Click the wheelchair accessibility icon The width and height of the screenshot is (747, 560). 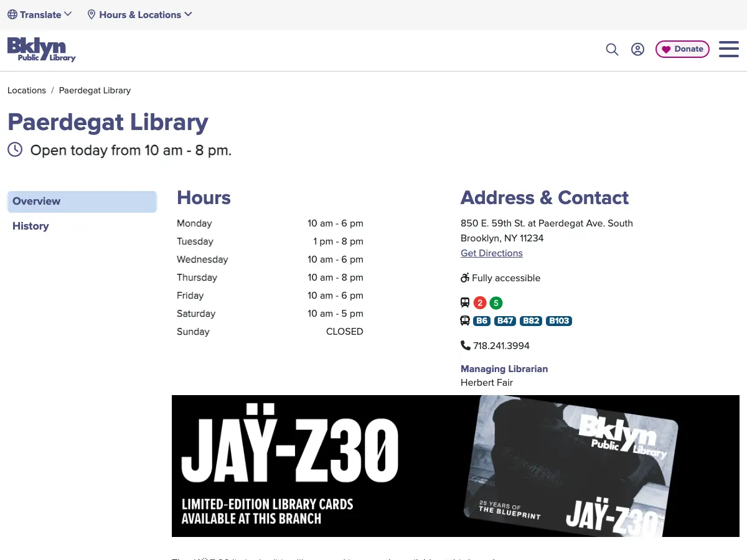coord(465,278)
